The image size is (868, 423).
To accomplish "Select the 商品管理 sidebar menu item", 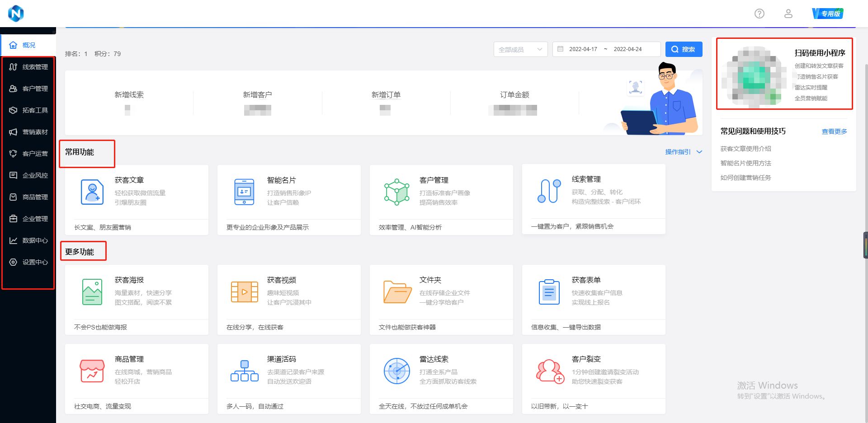I will [x=28, y=197].
